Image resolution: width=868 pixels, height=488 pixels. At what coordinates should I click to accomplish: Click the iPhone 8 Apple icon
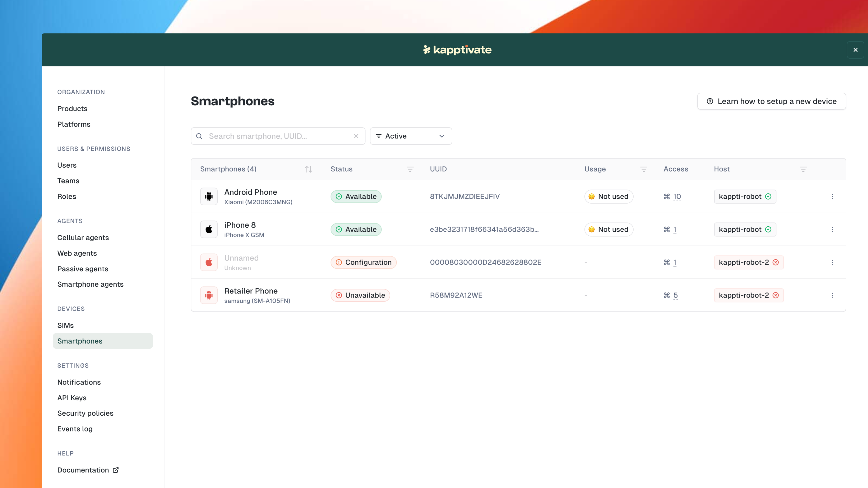pos(209,229)
